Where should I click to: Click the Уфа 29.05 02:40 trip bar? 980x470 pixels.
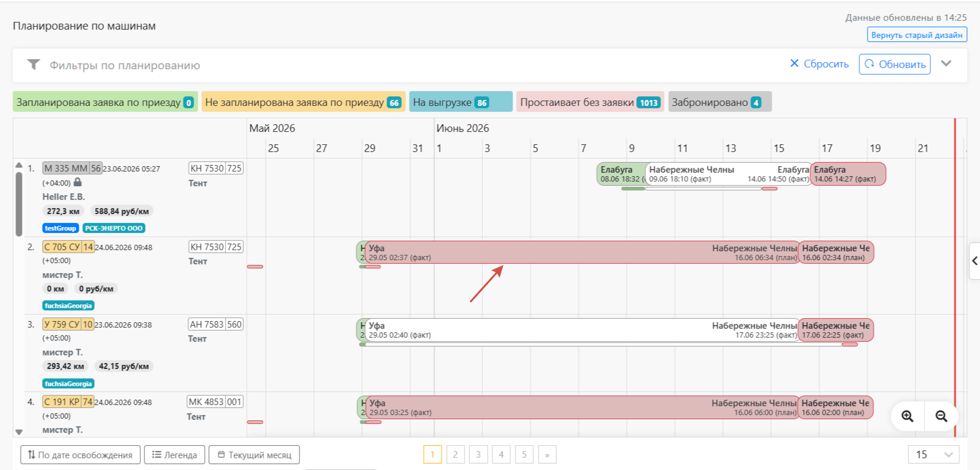coord(581,330)
